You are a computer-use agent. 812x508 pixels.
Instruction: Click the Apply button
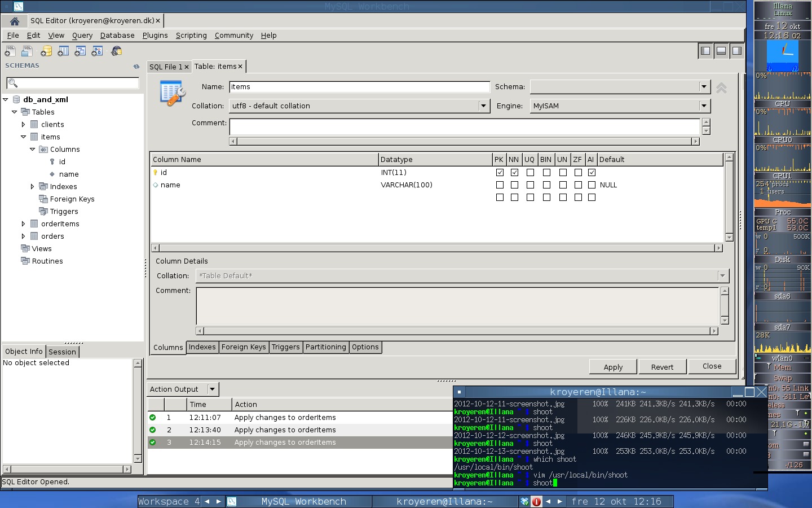tap(613, 367)
